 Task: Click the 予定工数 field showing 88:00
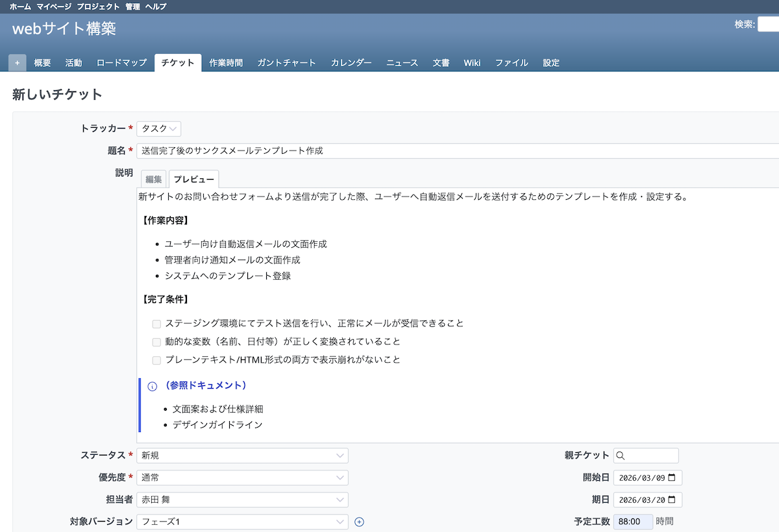[x=633, y=522]
